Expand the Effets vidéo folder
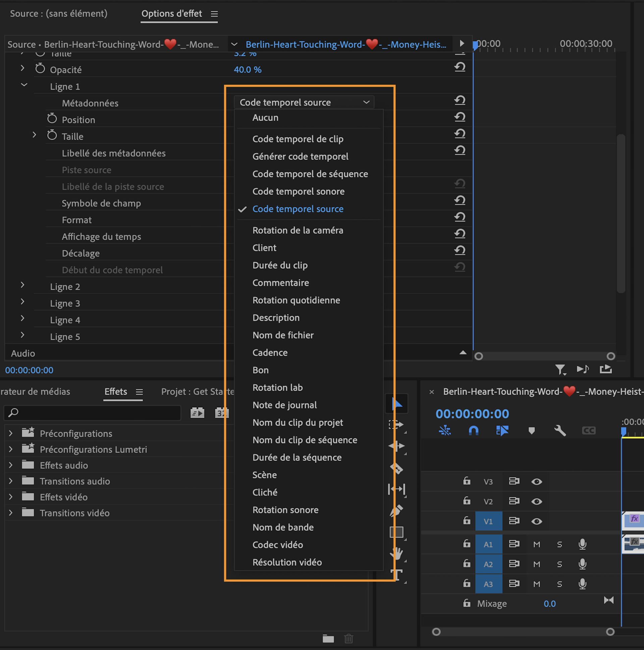Screen dimensions: 644x650 pyautogui.click(x=10, y=497)
